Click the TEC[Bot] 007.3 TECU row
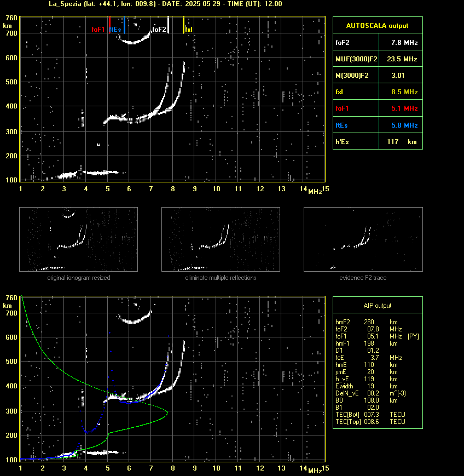464x476 pixels. click(370, 414)
